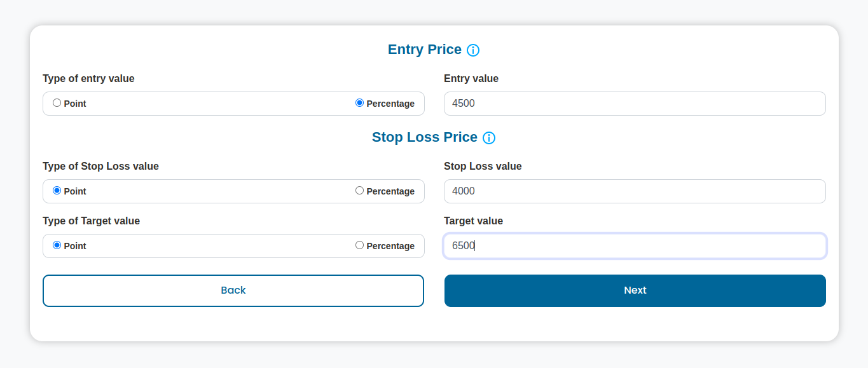The width and height of the screenshot is (868, 368).
Task: Click the Stop Loss value field showing 4000
Action: point(635,191)
